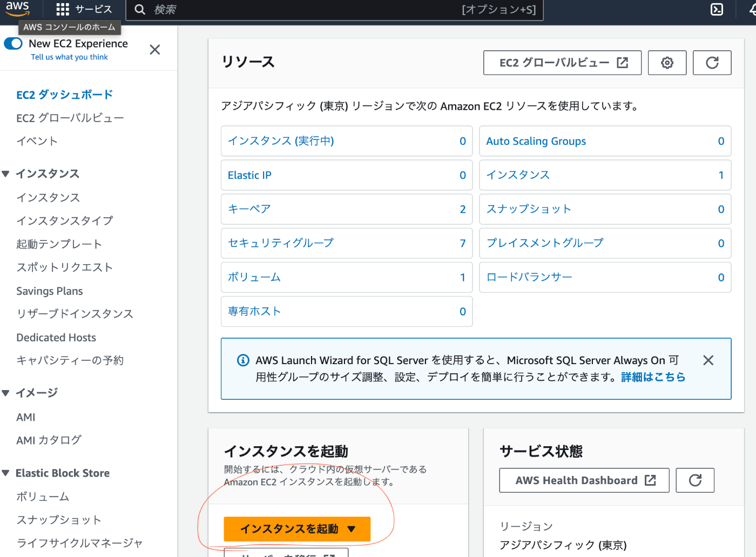Click the info icon in Launch Wizard banner
The height and width of the screenshot is (557, 756).
[244, 360]
